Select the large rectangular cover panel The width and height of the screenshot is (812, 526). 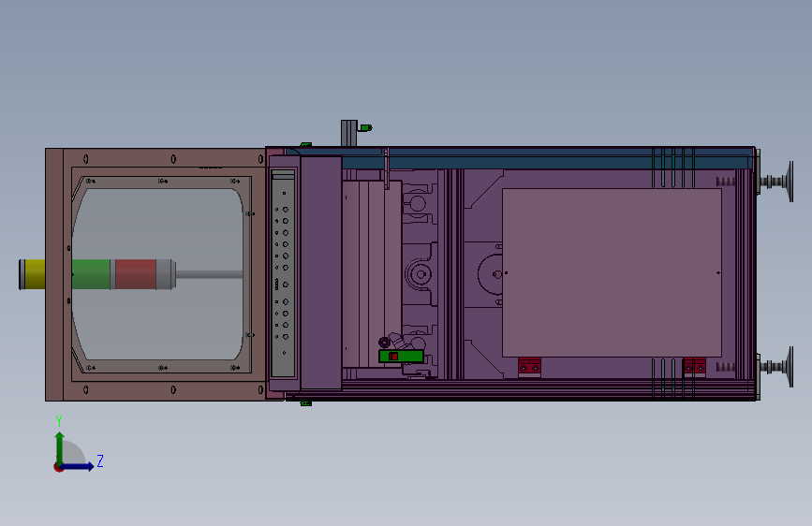613,273
